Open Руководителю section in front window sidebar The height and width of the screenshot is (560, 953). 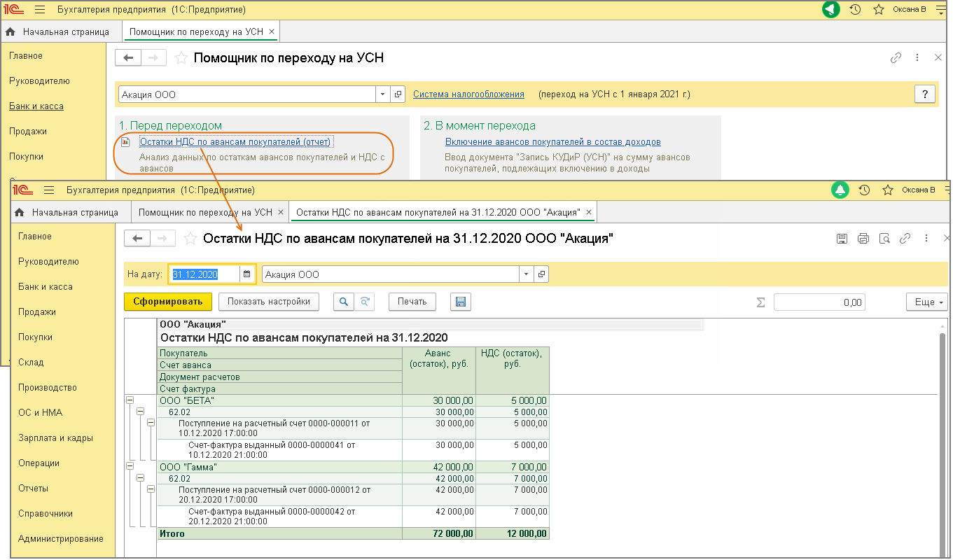[49, 262]
